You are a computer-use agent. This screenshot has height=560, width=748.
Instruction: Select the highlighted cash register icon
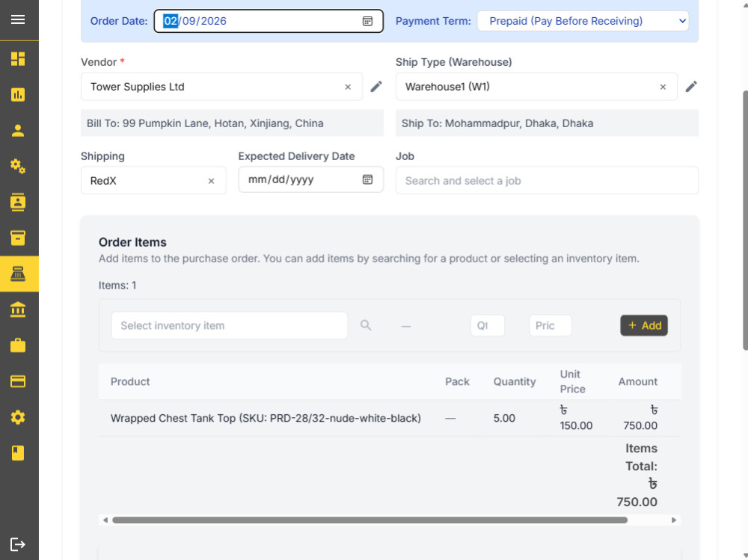click(x=19, y=274)
